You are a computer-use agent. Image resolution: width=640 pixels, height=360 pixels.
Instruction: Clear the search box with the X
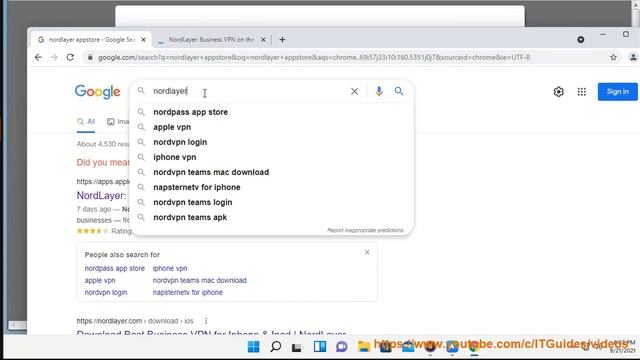pyautogui.click(x=354, y=91)
